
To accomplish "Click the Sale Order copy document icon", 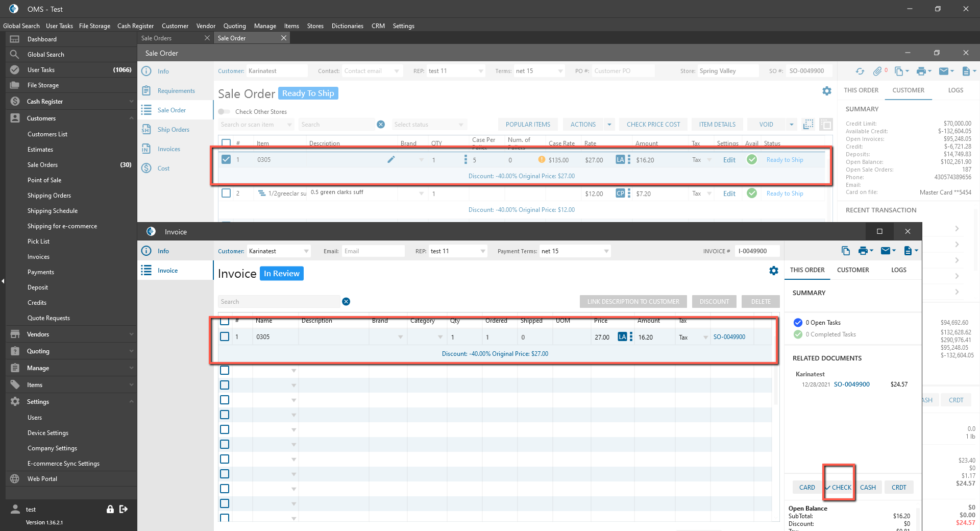I will point(899,71).
